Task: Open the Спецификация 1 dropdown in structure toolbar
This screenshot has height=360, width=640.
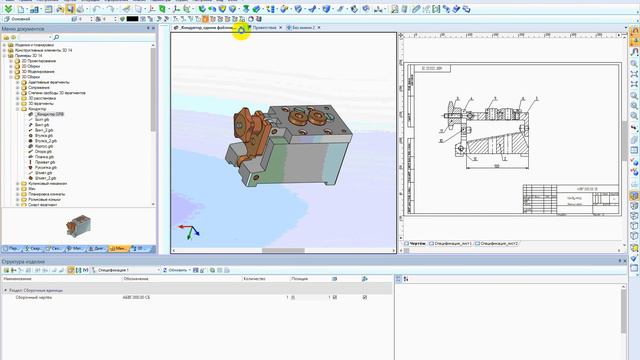Action: click(x=158, y=270)
